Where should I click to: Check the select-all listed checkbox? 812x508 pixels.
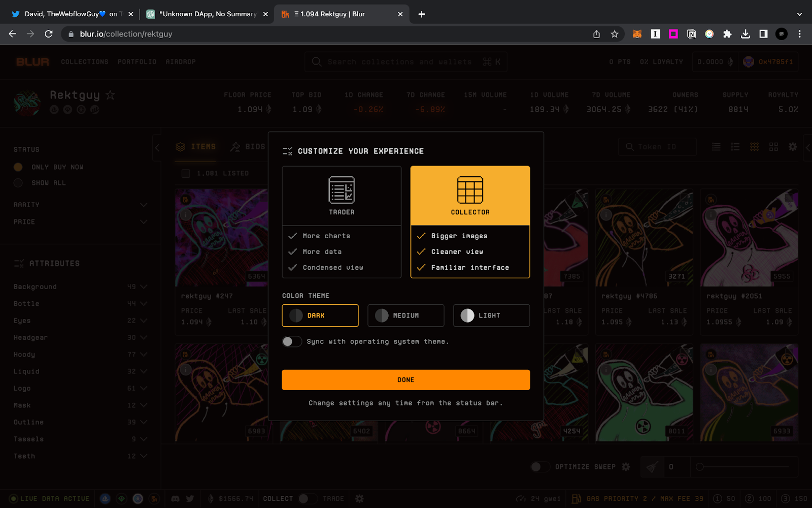click(186, 174)
